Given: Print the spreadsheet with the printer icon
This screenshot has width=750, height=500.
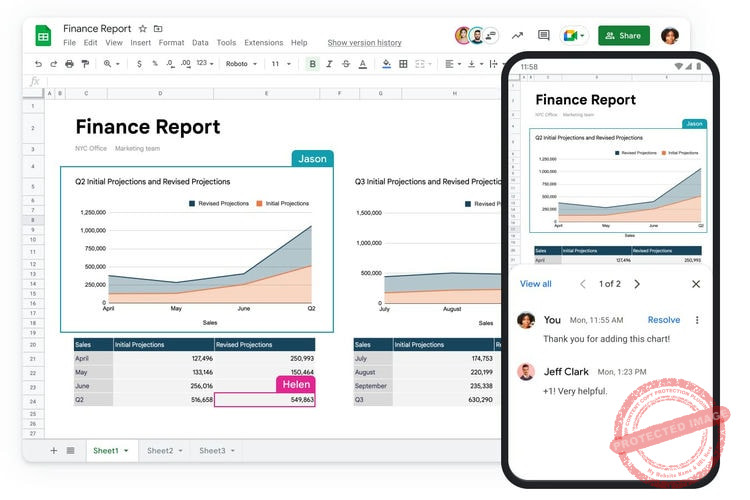Looking at the screenshot, I should pyautogui.click(x=69, y=64).
